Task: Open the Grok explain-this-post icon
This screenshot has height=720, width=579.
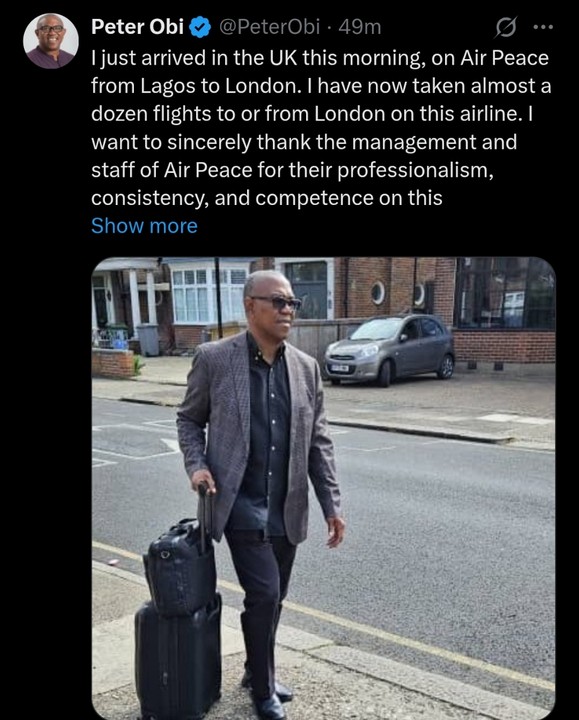Action: (x=506, y=27)
